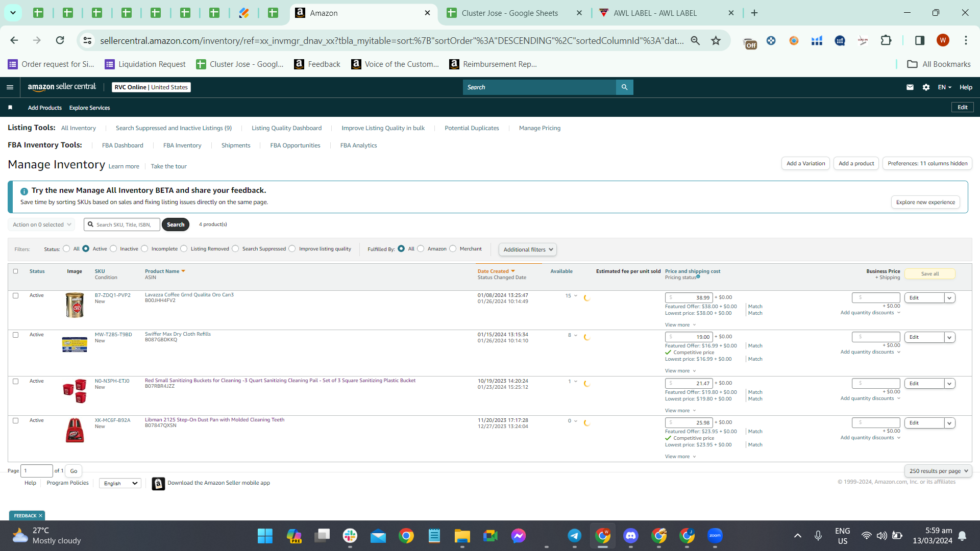
Task: Click Preferences 11 columns hidden button
Action: [x=927, y=163]
